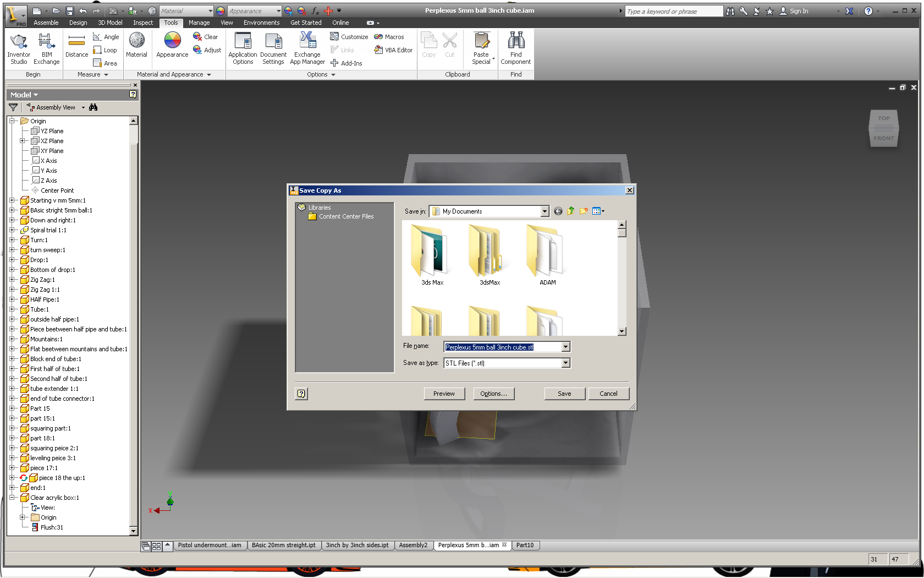Open VBA Editor

pyautogui.click(x=393, y=50)
